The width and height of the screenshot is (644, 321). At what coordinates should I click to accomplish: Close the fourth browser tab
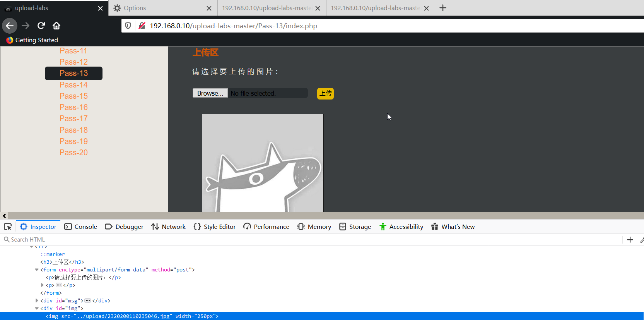(426, 8)
